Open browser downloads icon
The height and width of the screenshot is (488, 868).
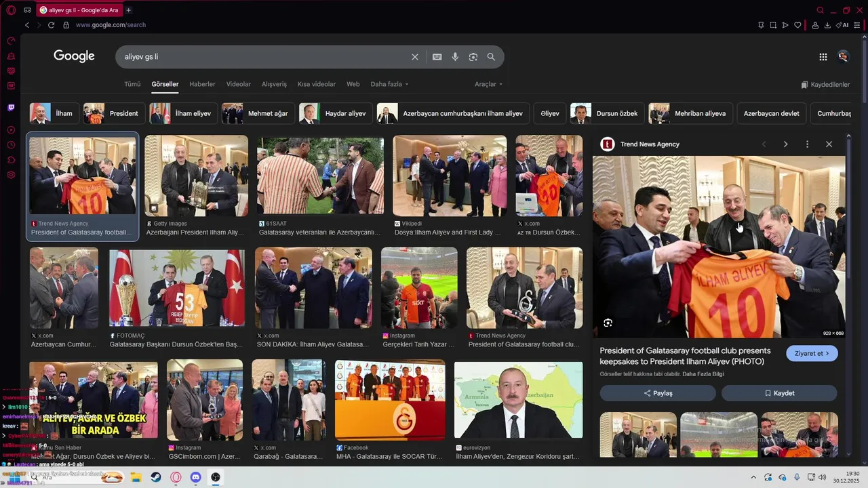(827, 25)
